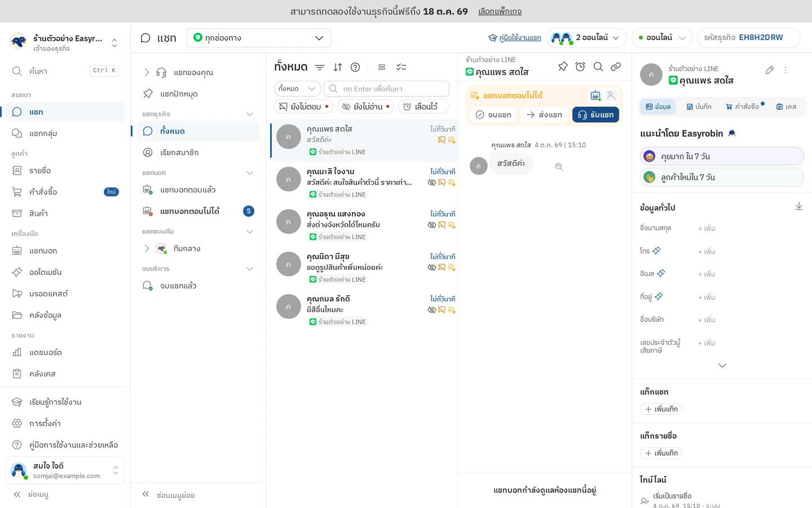Click the ส่งแชท button
The width and height of the screenshot is (812, 508).
[x=545, y=115]
